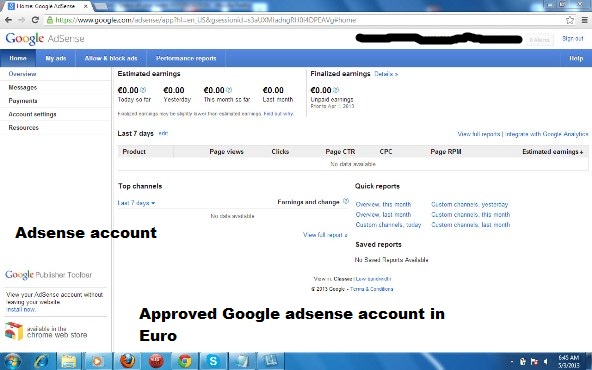Click the Page RPM column header
The height and width of the screenshot is (370, 592).
click(446, 151)
